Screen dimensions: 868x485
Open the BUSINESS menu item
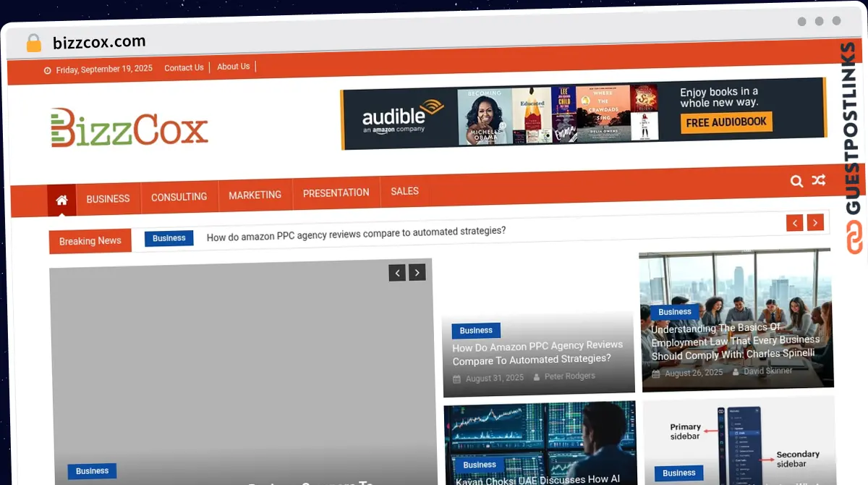point(108,199)
